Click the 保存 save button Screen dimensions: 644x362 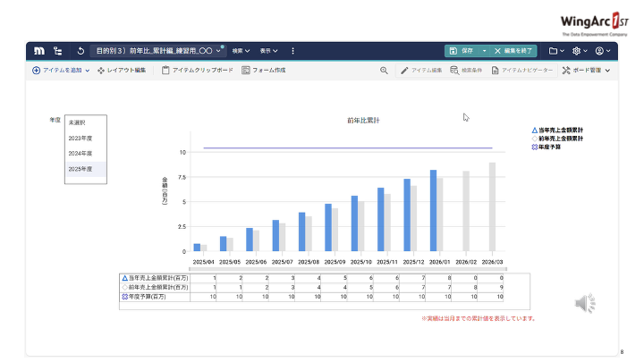(462, 51)
